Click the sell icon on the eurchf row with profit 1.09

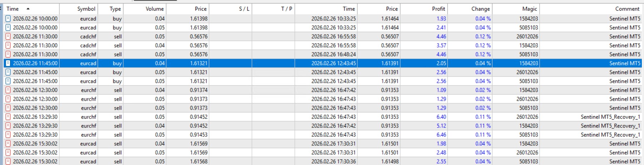[8, 90]
